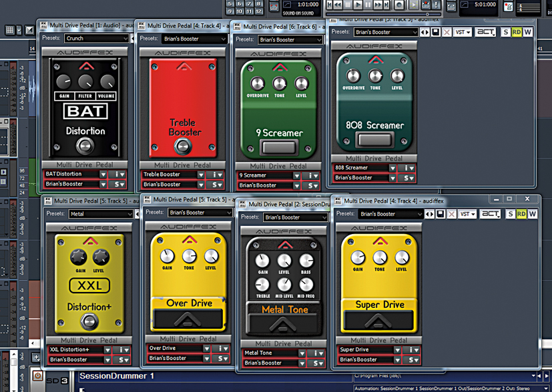Viewport: 552px width, 392px height.
Task: Toggle S solo in the Super Drive window
Action: [x=511, y=214]
